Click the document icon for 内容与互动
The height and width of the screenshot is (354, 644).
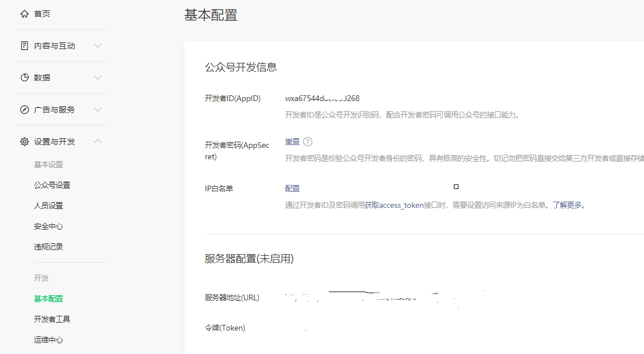pos(25,46)
